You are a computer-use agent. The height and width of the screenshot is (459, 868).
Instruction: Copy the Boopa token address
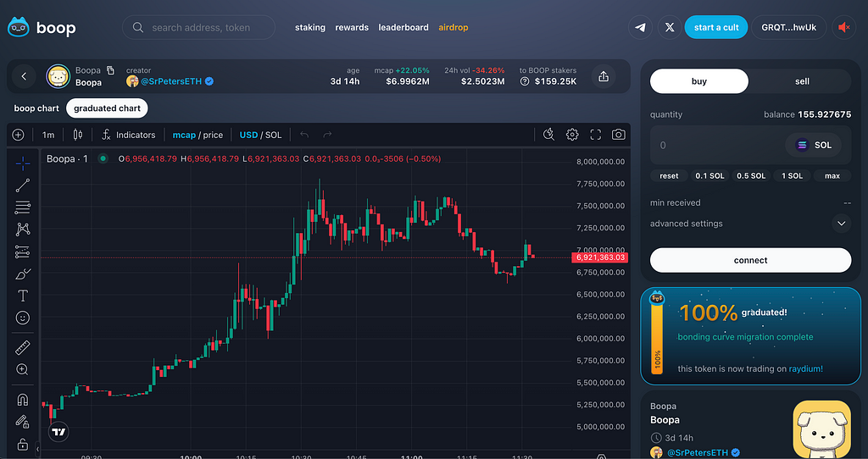pyautogui.click(x=111, y=70)
